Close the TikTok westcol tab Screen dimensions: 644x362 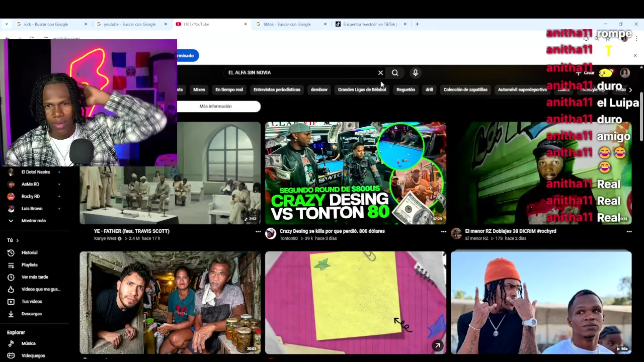(x=405, y=24)
